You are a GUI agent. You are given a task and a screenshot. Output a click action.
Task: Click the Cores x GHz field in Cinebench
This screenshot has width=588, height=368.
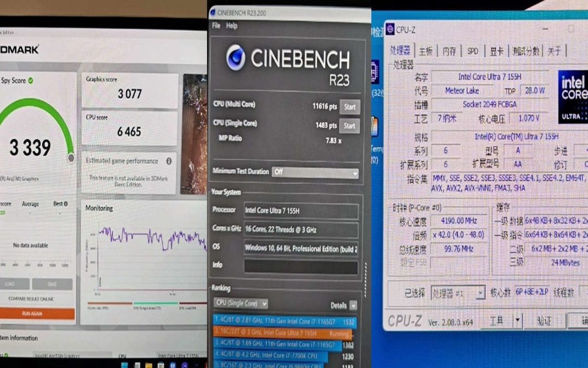tap(301, 230)
